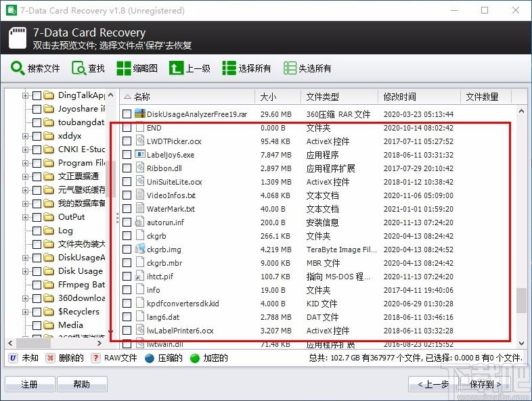Select the lwLabelPrinter6.ocx file name
Image resolution: width=532 pixels, height=401 pixels.
click(x=180, y=331)
